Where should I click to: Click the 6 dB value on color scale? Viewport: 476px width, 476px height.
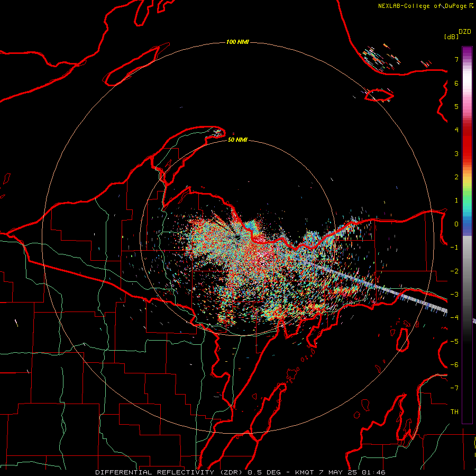coord(456,83)
